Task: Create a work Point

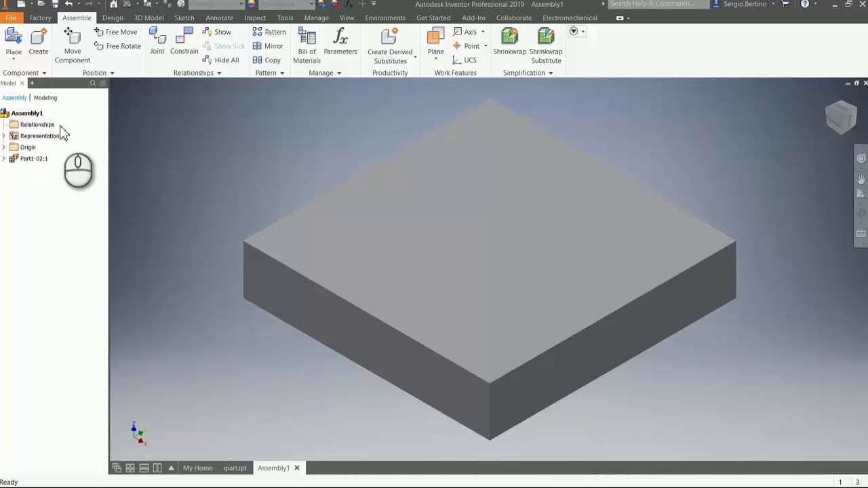Action: (x=467, y=46)
